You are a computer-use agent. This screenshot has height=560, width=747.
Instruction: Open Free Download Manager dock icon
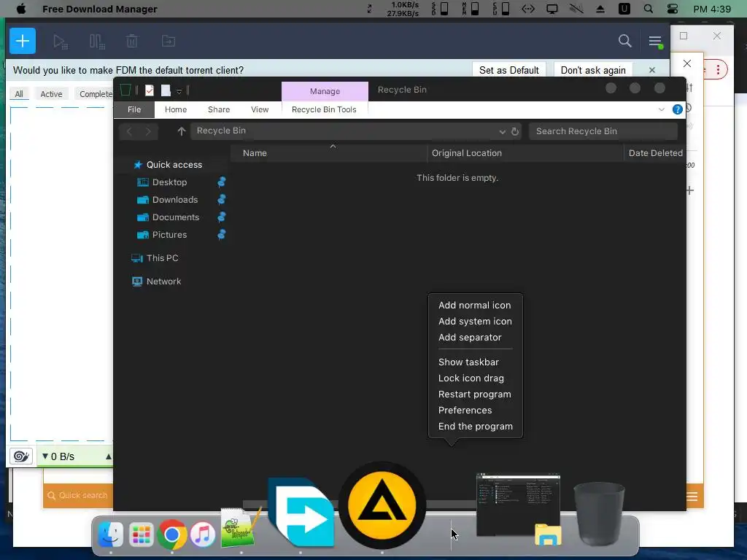point(301,513)
